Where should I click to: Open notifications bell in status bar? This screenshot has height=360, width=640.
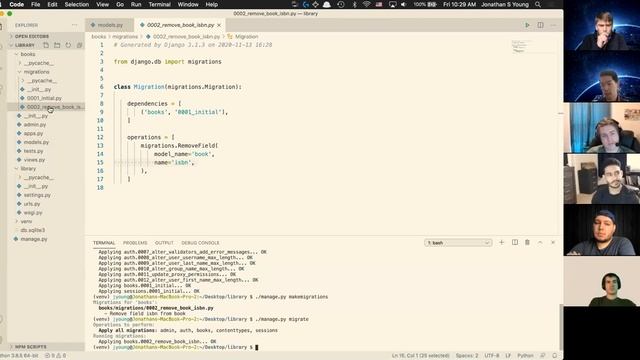tap(554, 356)
